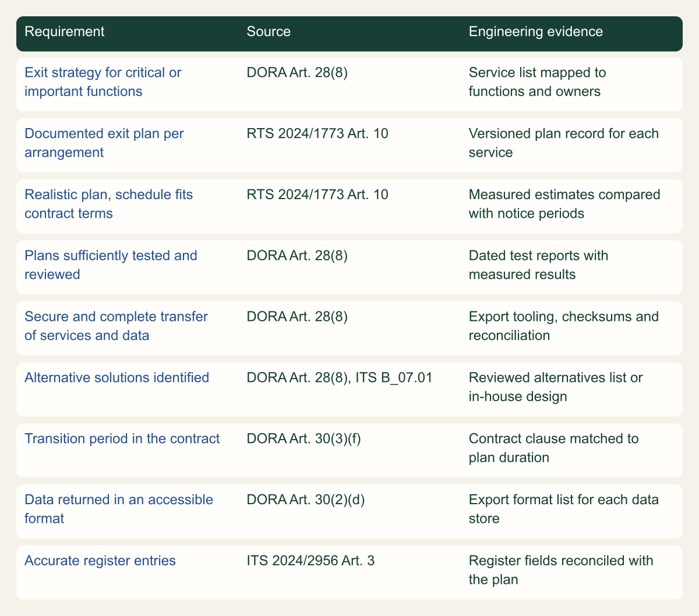Click 'Service list mapped to functions and owners'
Screen dimensions: 699x616
click(x=538, y=82)
